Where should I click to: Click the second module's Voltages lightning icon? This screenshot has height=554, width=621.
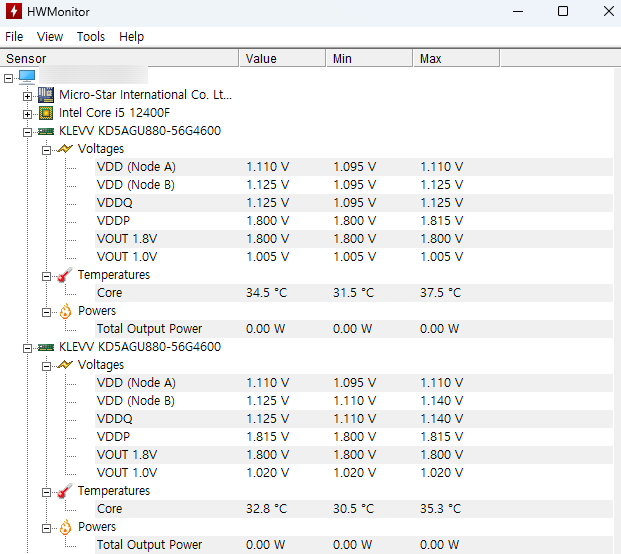(65, 365)
